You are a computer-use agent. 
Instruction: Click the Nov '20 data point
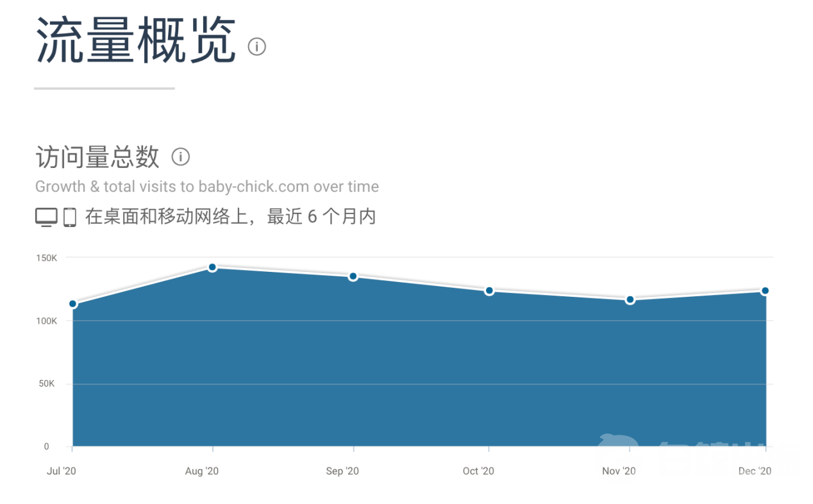[630, 299]
